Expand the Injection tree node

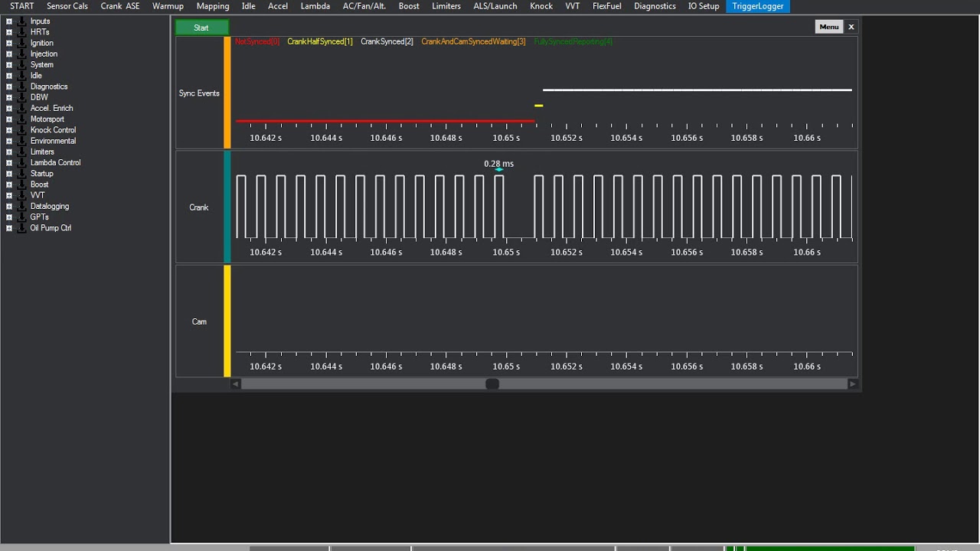[x=9, y=54]
